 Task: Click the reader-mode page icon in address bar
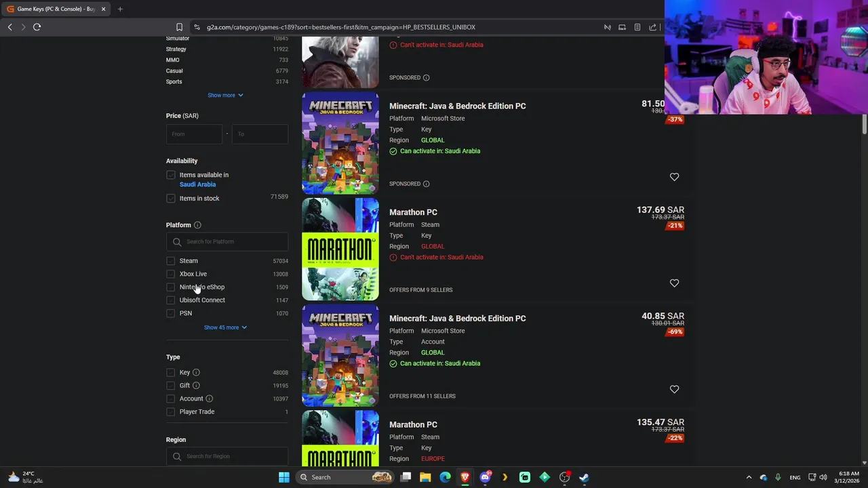(637, 27)
